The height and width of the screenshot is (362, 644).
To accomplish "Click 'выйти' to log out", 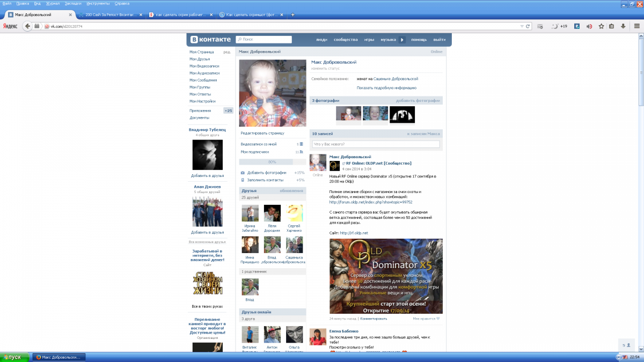I will 440,40.
